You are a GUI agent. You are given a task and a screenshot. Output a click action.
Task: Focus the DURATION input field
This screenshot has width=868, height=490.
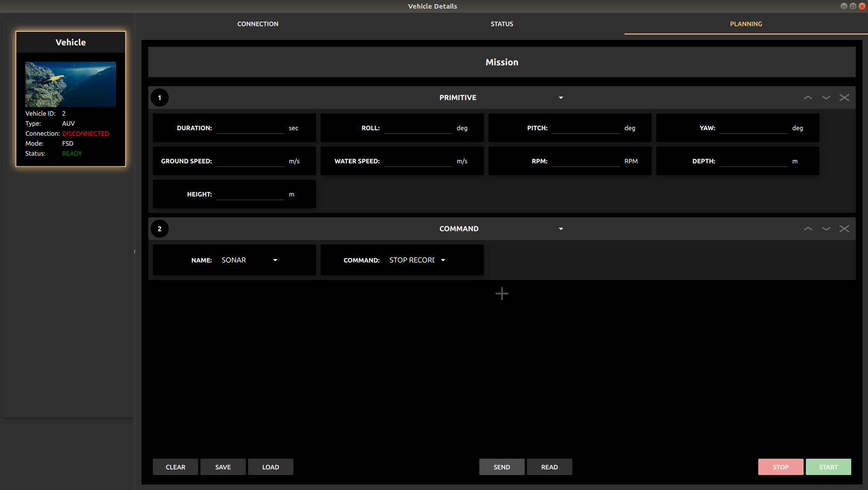250,128
